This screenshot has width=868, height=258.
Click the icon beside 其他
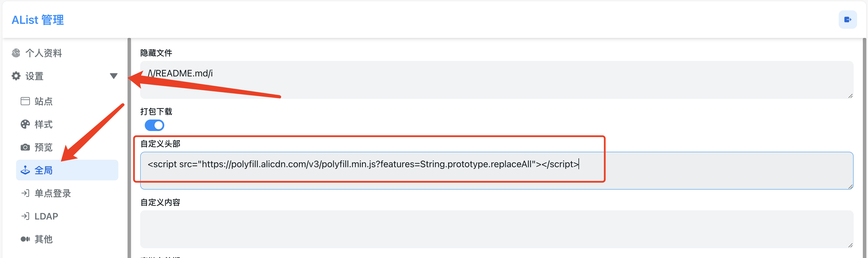pos(25,239)
